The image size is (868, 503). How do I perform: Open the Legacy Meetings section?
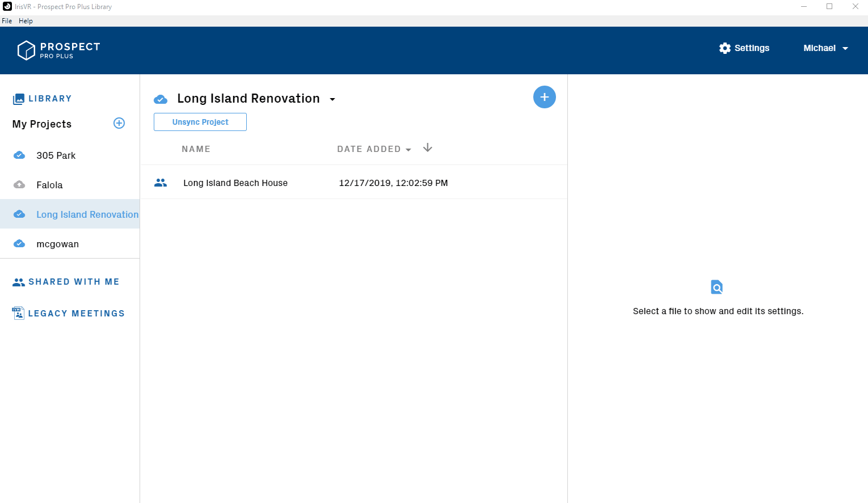click(76, 314)
